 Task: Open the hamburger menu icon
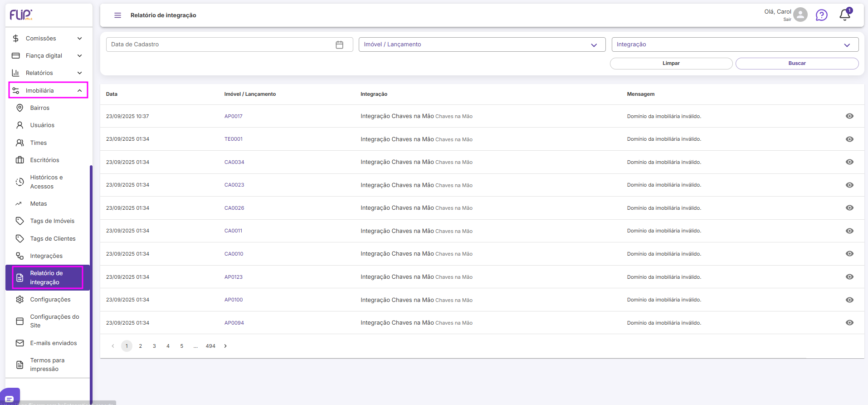(x=117, y=15)
